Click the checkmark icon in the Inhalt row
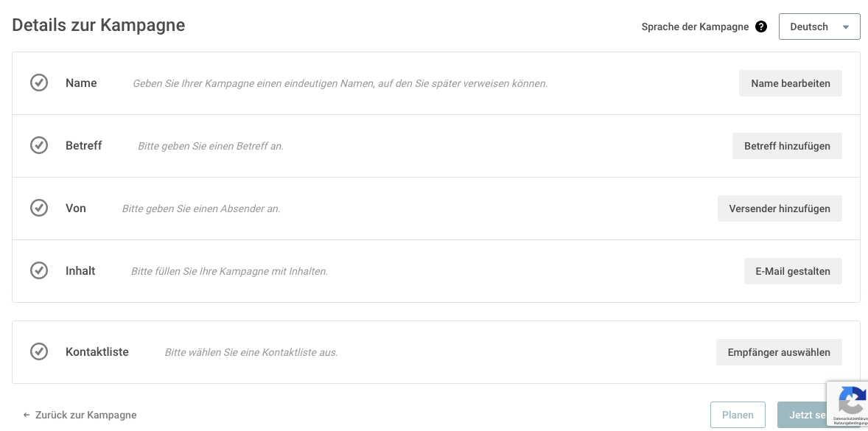The width and height of the screenshot is (868, 431). pos(39,270)
